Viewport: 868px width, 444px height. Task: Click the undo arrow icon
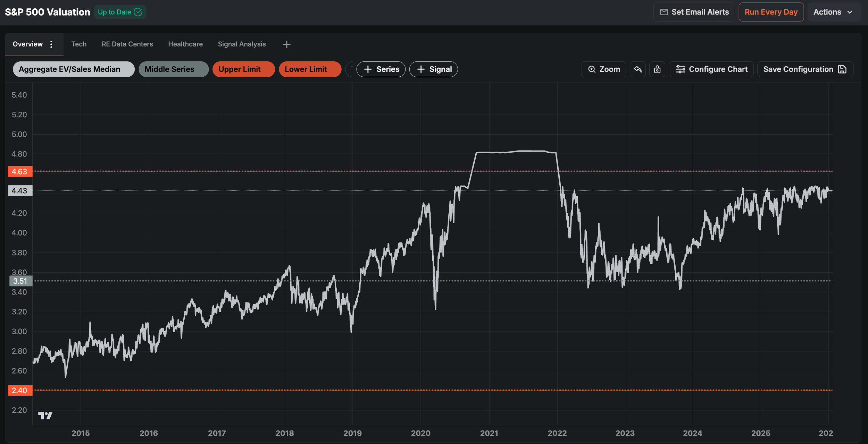637,69
